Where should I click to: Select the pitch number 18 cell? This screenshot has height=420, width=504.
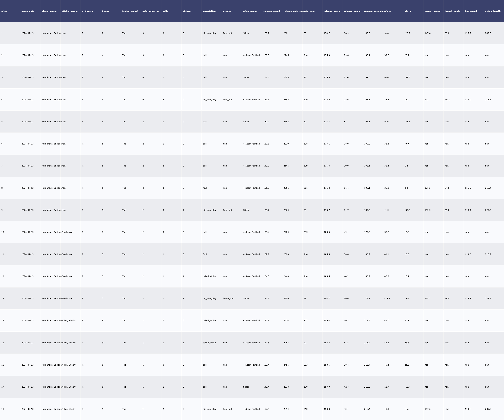tap(3, 409)
